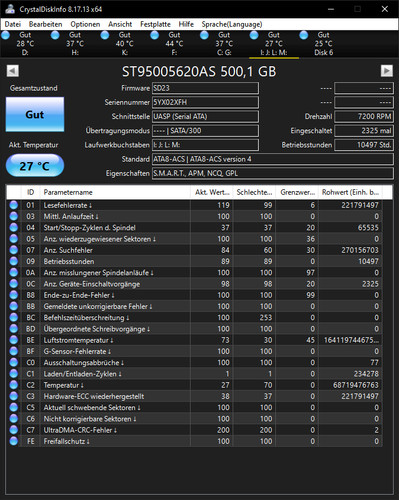Click status orb of Luftstromtemperatur row

[x=14, y=340]
